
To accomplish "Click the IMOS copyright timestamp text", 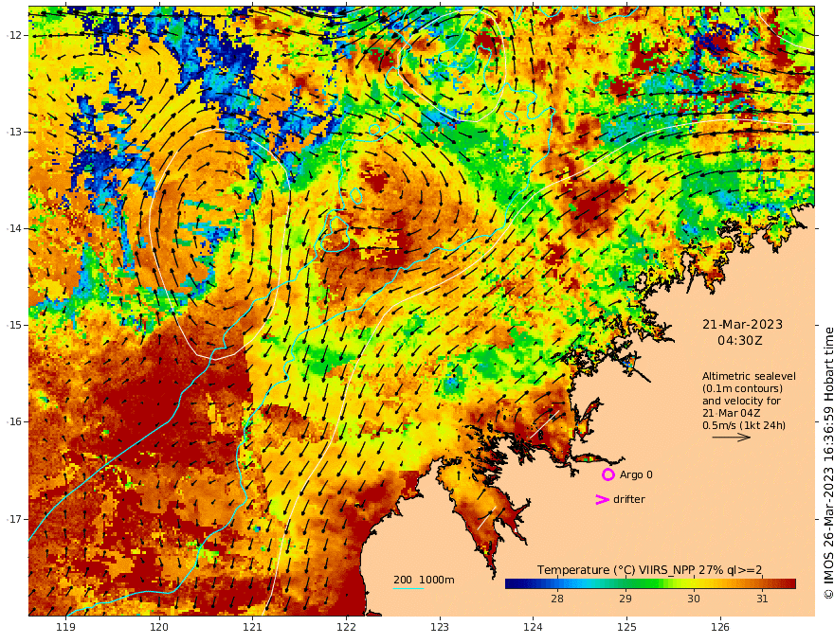I will [828, 463].
